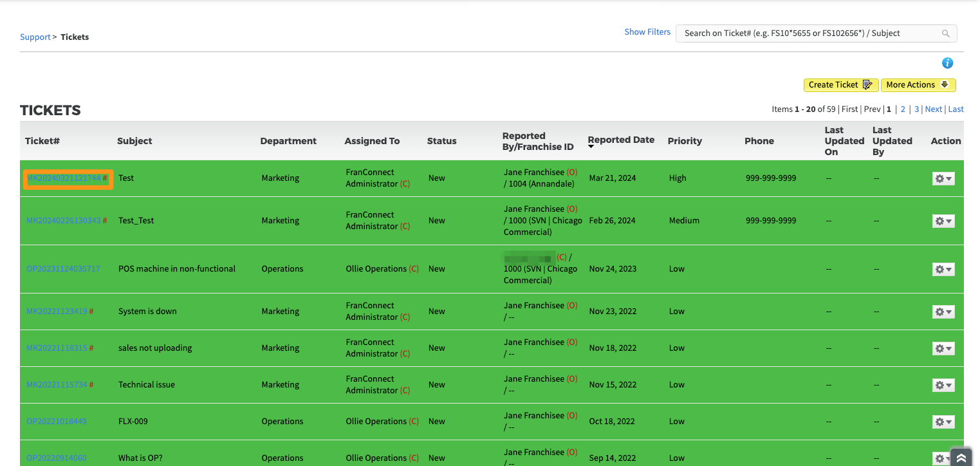Click the Next page link
The image size is (980, 466).
pos(934,109)
